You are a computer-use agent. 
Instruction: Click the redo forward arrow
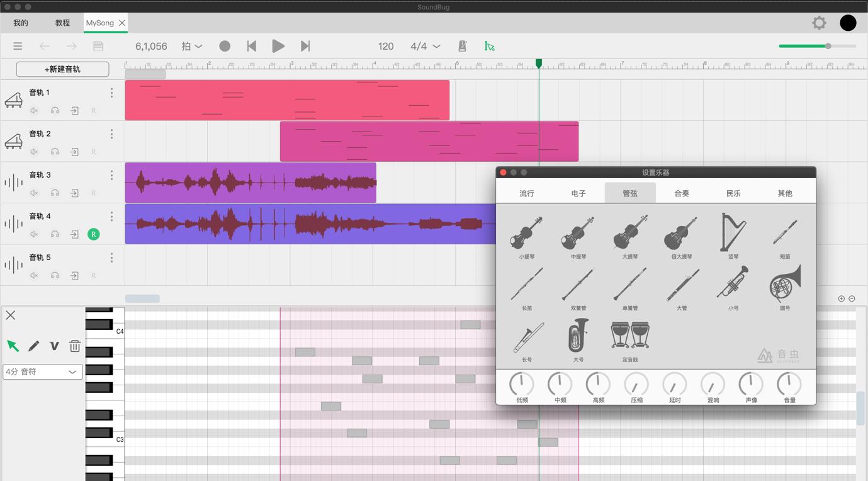[x=71, y=46]
